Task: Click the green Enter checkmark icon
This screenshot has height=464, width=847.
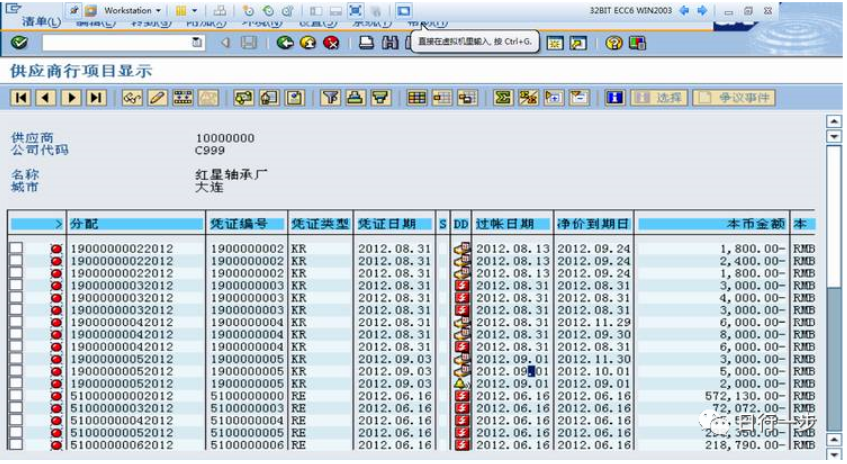Action: click(19, 43)
